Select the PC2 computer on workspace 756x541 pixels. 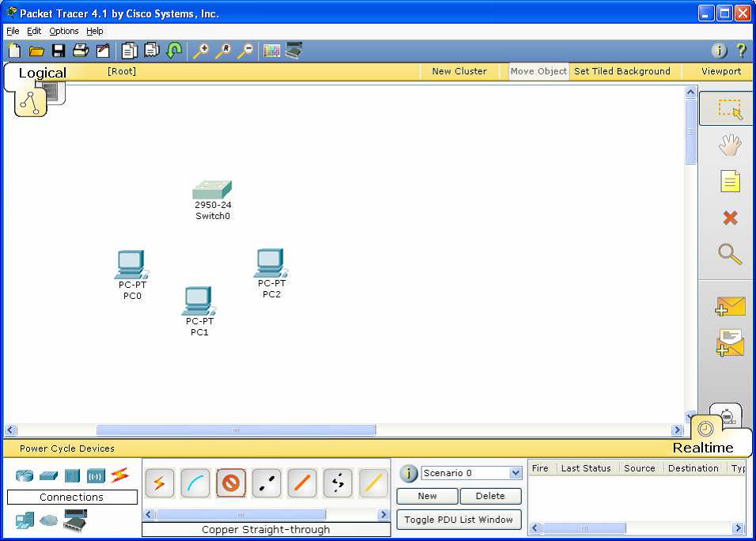pyautogui.click(x=270, y=263)
